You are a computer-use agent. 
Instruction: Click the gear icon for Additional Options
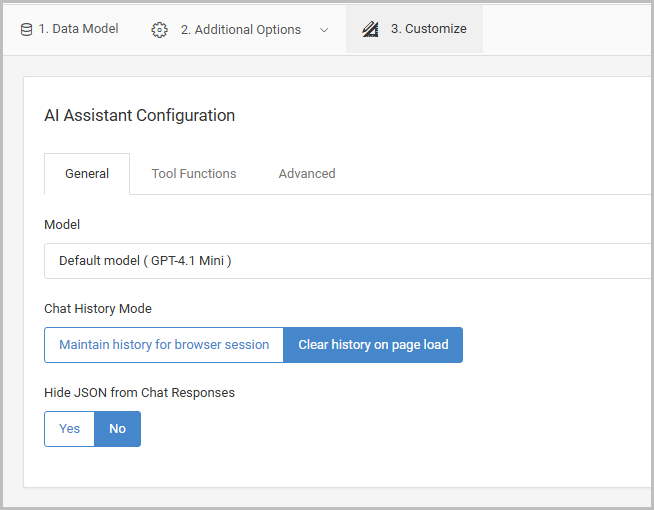(159, 30)
